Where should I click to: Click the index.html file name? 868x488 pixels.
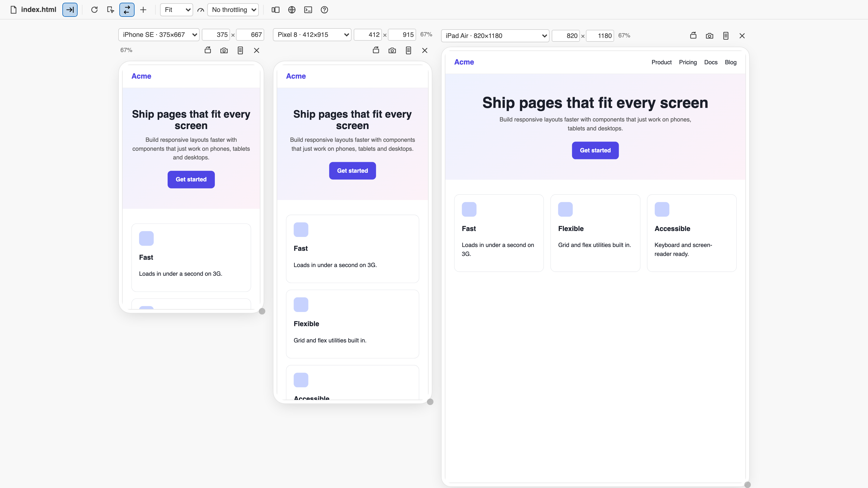point(39,10)
